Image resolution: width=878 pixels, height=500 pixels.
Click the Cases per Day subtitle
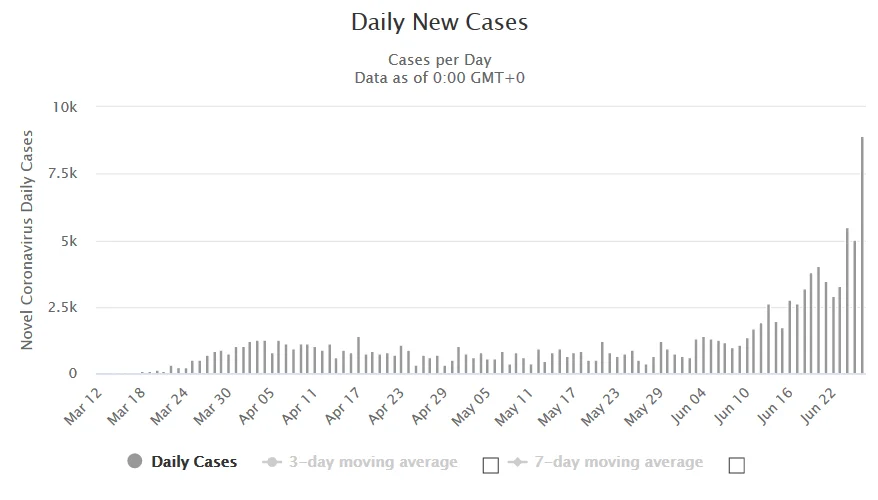[439, 59]
